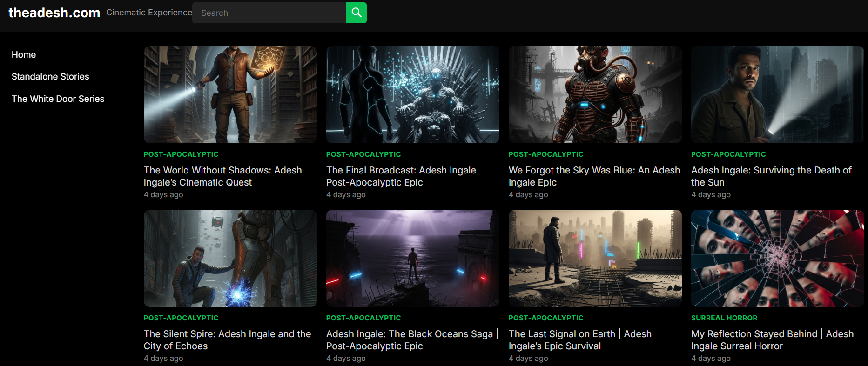Click the Search input field
Screen dimensions: 868x366
(269, 13)
